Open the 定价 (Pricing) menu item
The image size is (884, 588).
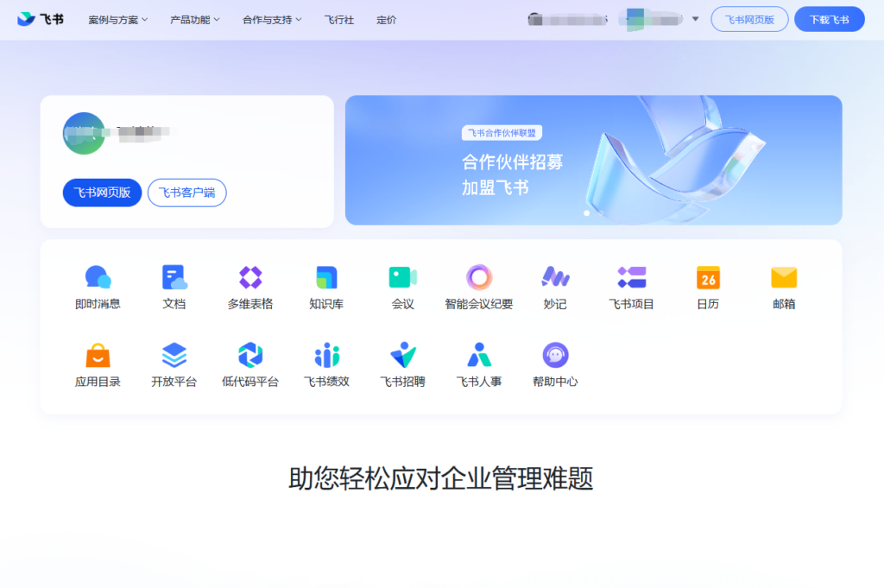[387, 18]
